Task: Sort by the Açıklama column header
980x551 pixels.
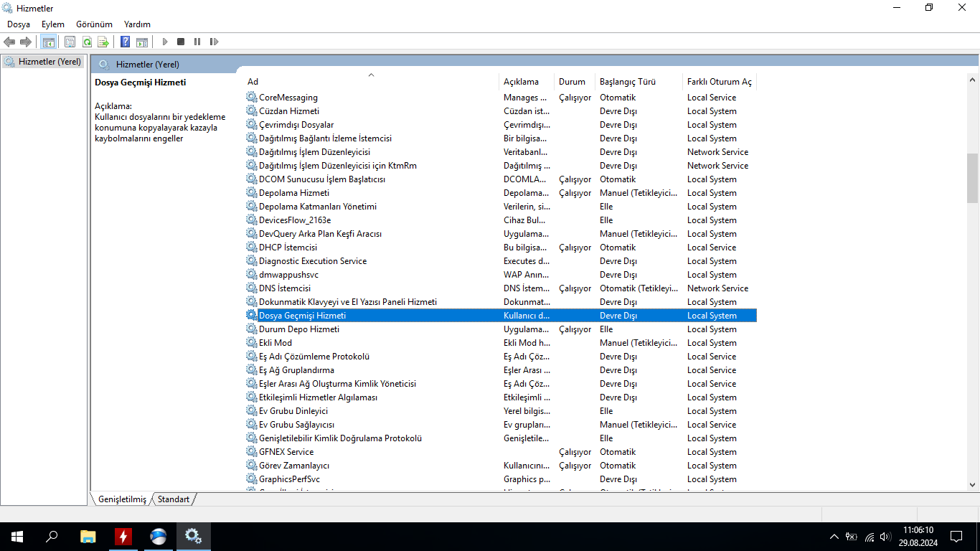Action: (527, 81)
